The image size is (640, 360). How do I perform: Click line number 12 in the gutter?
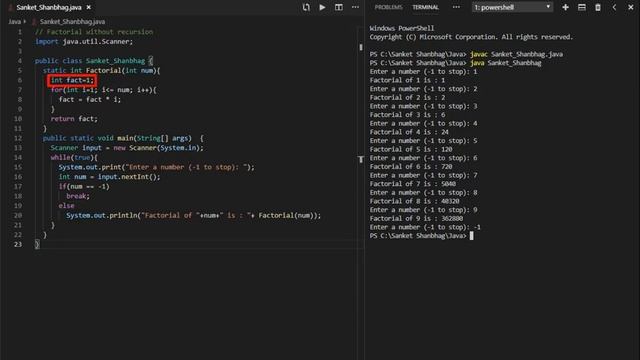[18, 138]
